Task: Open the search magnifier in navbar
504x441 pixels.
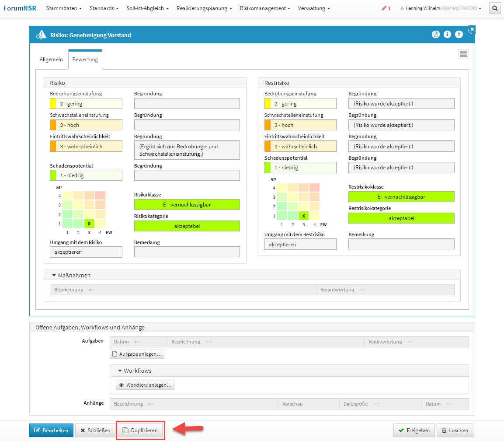Action: [495, 8]
